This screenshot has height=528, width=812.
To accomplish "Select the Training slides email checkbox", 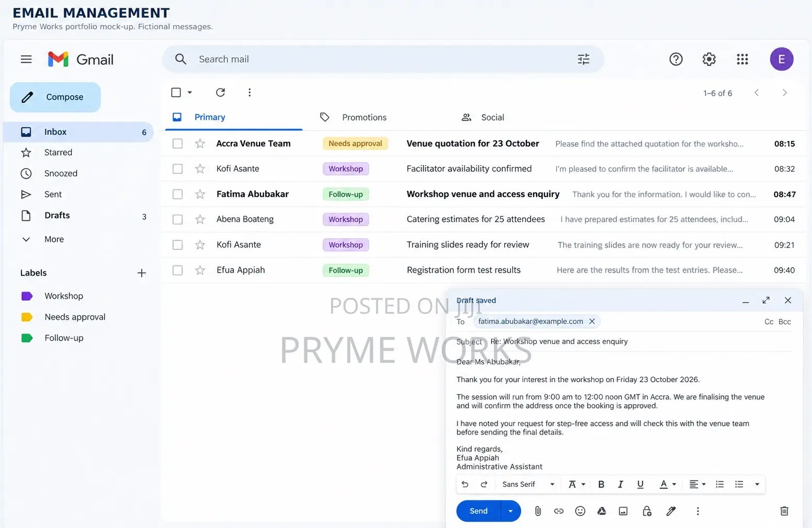I will click(x=178, y=245).
